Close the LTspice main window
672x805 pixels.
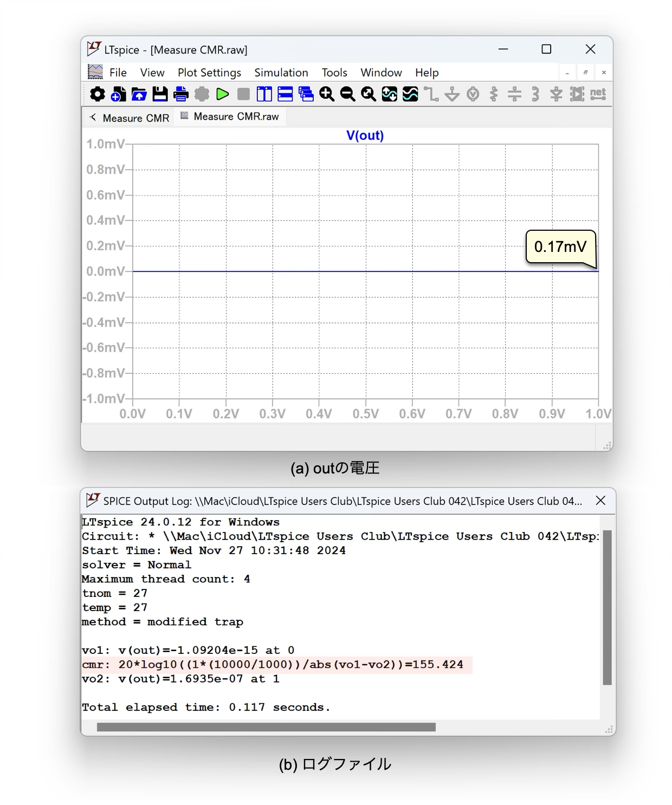(x=590, y=49)
